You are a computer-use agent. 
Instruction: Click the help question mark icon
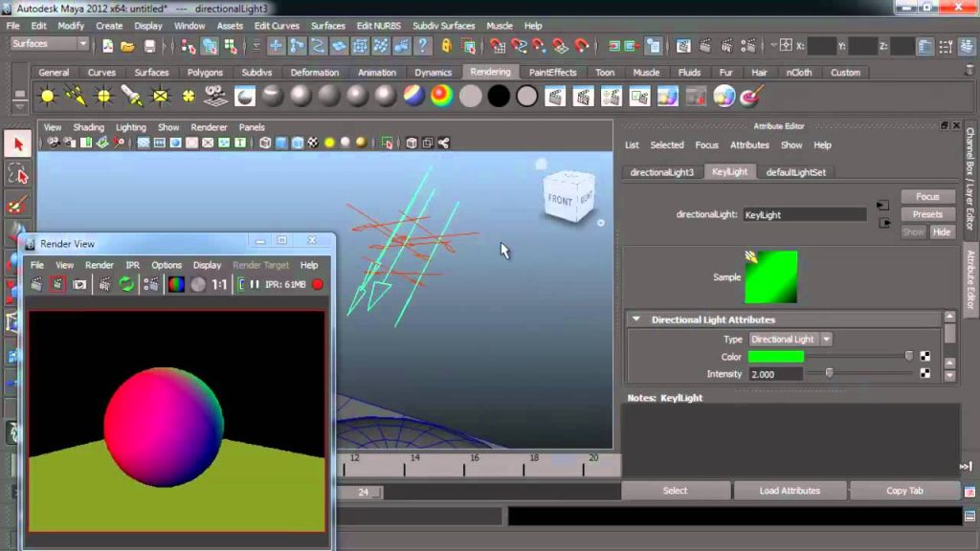422,45
